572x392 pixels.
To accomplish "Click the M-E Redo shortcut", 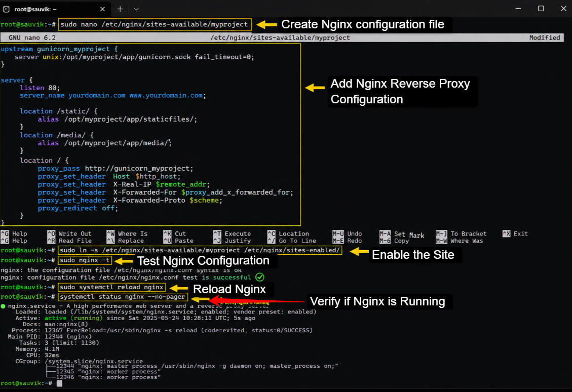I will (x=347, y=241).
